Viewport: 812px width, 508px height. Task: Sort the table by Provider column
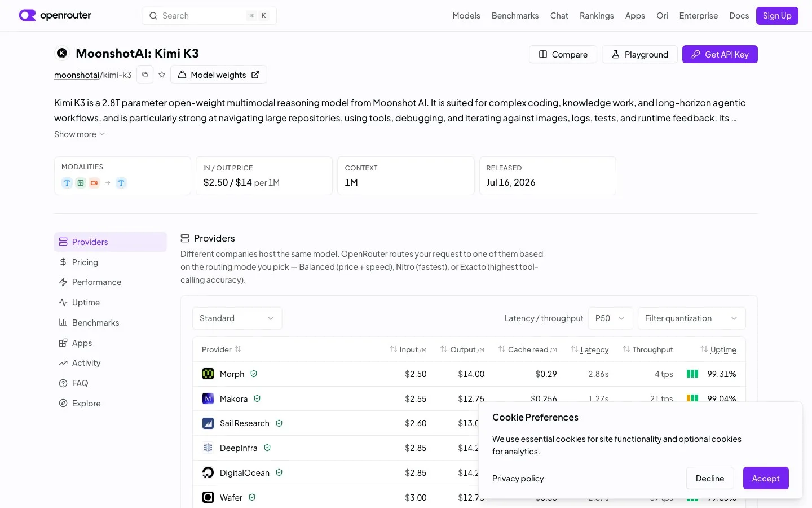222,349
